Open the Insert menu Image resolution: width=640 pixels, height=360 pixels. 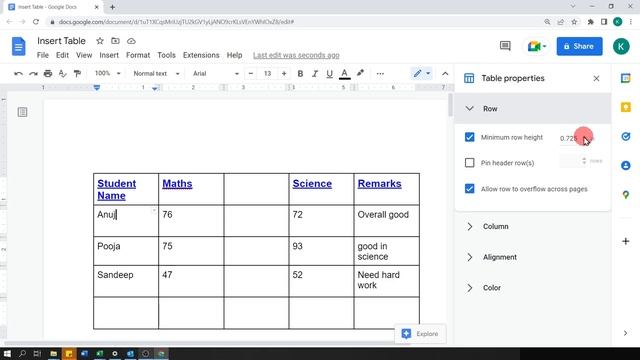[x=109, y=55]
